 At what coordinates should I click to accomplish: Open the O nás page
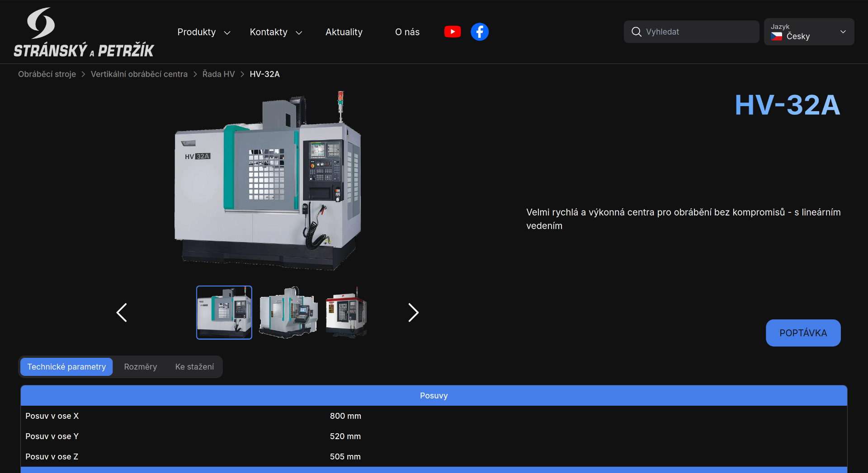click(407, 32)
